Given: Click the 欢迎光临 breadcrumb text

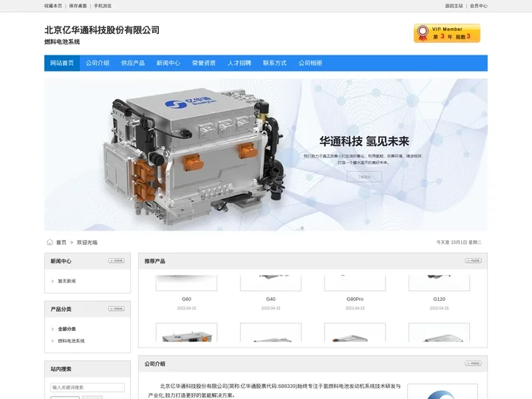Looking at the screenshot, I should (87, 242).
